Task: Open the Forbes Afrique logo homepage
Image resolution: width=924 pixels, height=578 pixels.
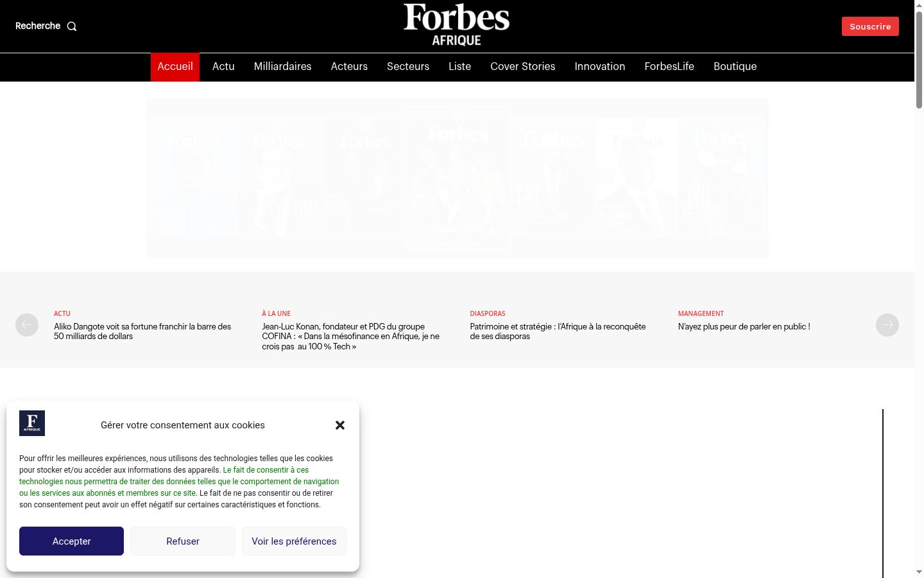Action: coord(457,25)
